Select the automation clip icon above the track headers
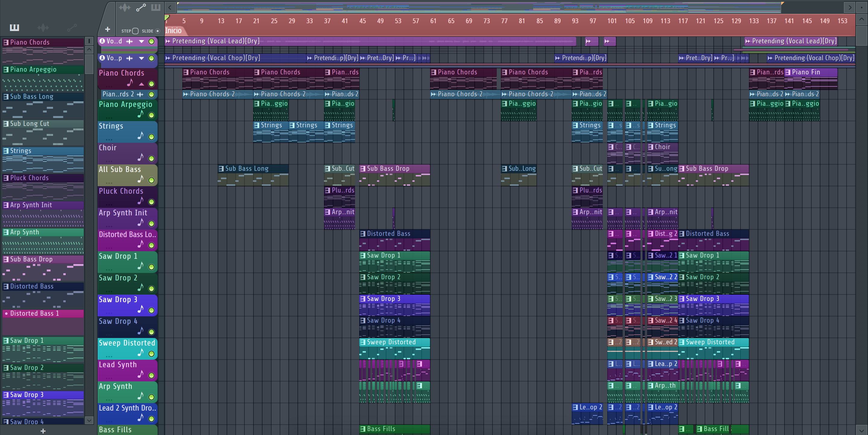The image size is (868, 435). point(141,8)
